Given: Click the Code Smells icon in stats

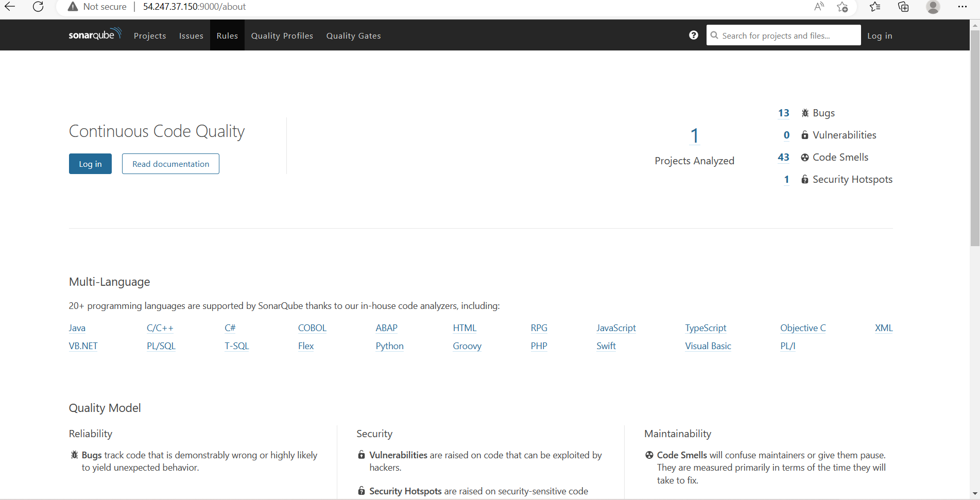Looking at the screenshot, I should click(805, 157).
